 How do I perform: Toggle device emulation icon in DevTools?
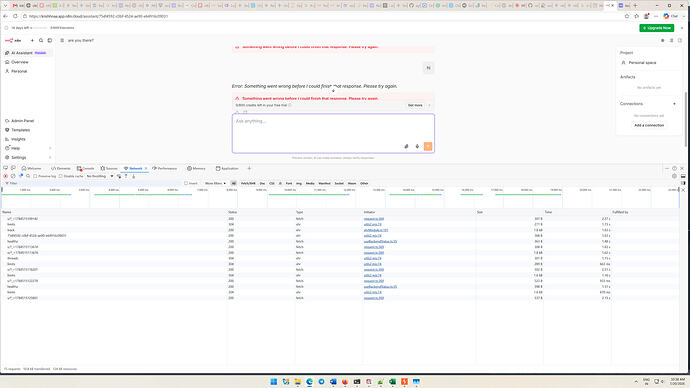coord(13,168)
